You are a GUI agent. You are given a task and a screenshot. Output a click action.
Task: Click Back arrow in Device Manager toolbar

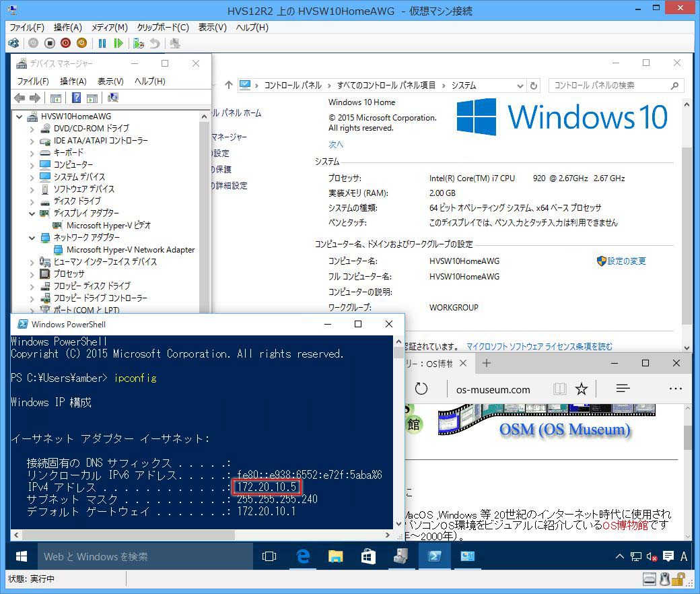click(20, 98)
